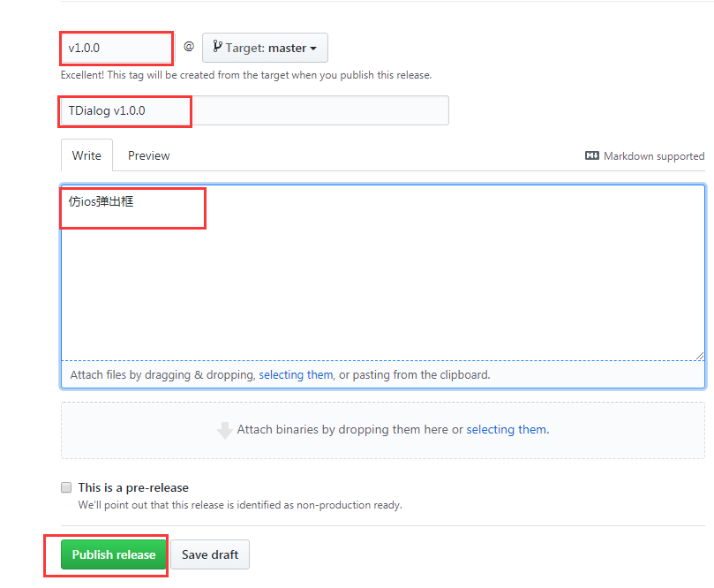714x588 pixels.
Task: Switch to the Preview tab
Action: pyautogui.click(x=148, y=155)
